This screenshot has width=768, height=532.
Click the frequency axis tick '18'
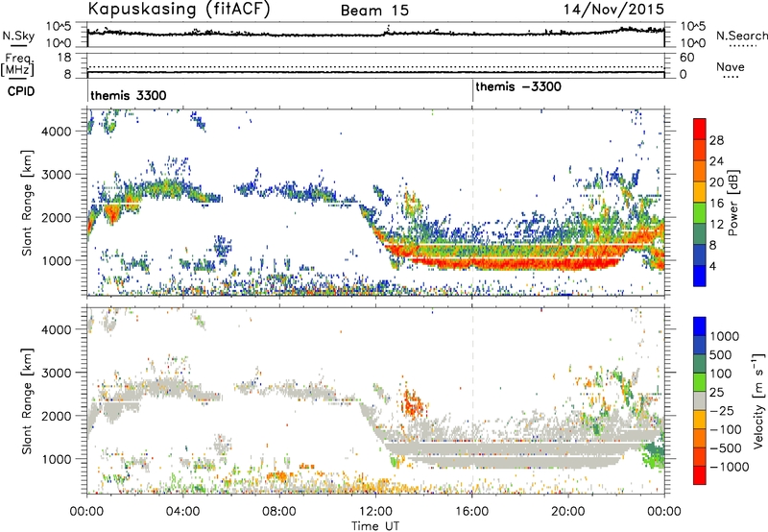[63, 58]
